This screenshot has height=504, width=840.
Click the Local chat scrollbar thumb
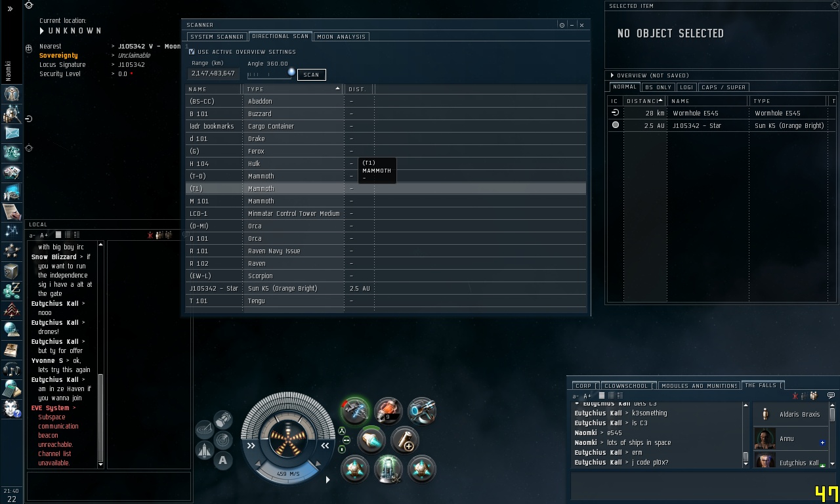coord(101,417)
